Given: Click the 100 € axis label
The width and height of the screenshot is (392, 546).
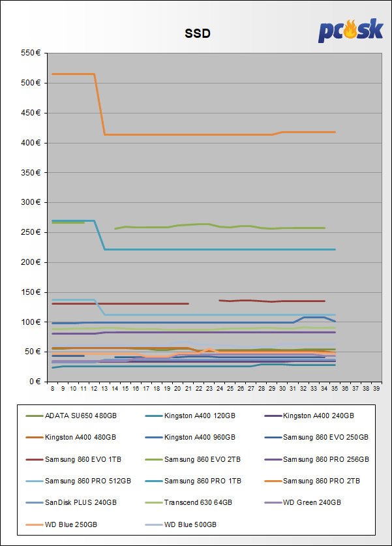Looking at the screenshot, I should (31, 322).
